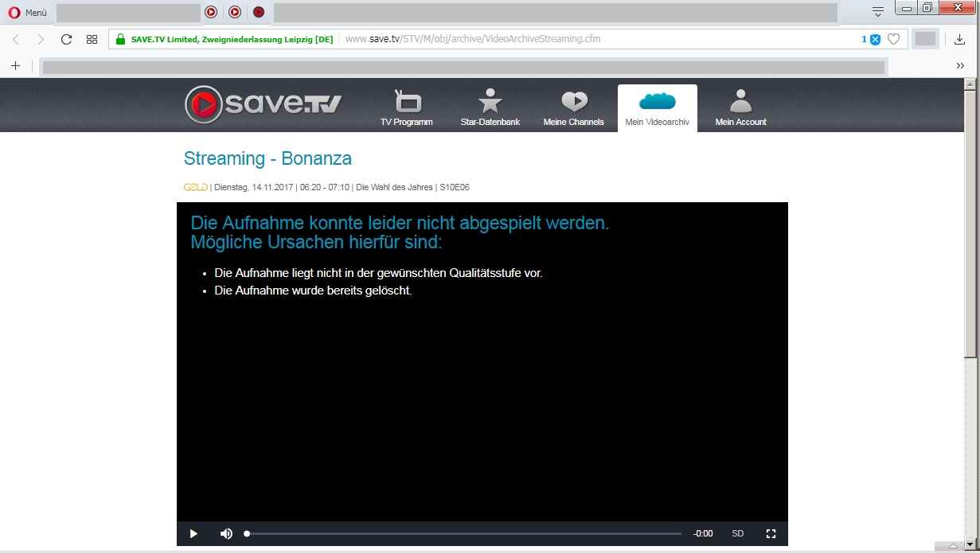This screenshot has width=980, height=554.
Task: Expand hidden bookmarks bar items
Action: [x=960, y=66]
